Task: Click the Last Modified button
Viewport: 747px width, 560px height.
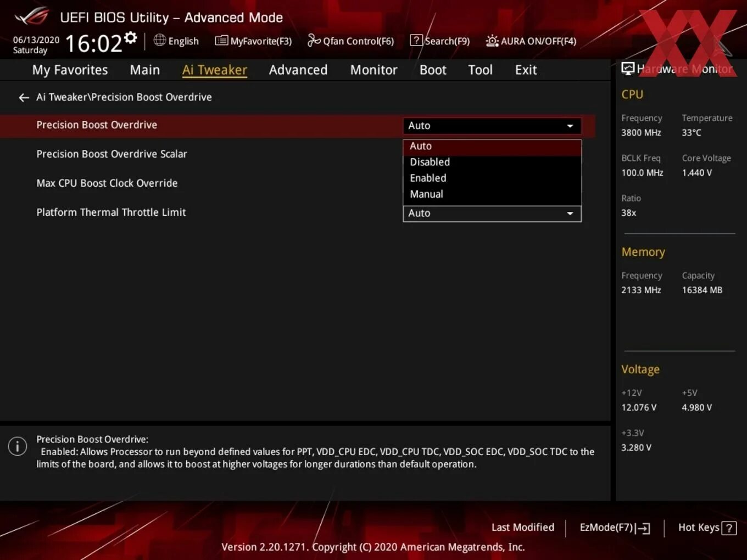Action: [x=523, y=527]
